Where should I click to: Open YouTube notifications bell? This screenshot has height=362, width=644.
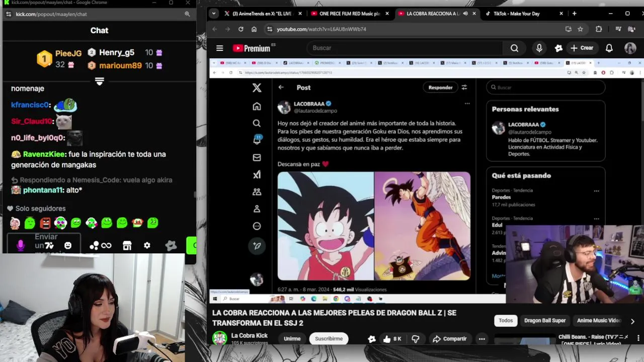[609, 48]
